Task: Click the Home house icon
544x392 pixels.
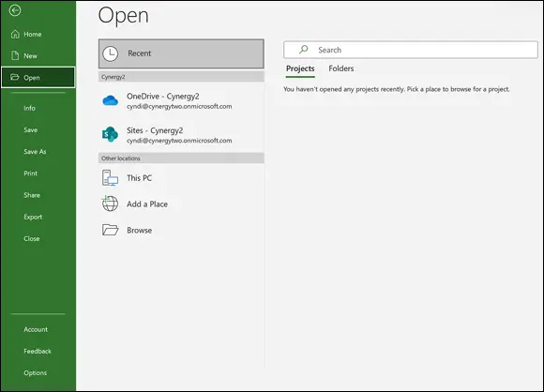Action: (x=15, y=34)
